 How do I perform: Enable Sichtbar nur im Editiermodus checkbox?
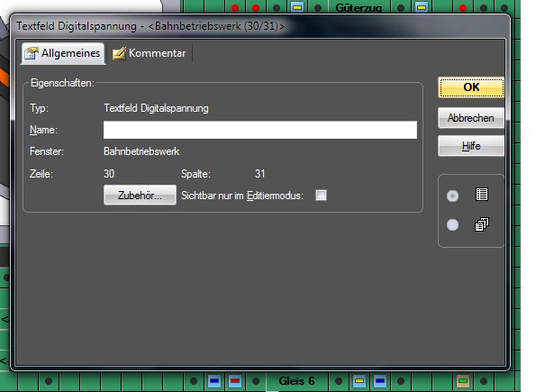click(x=320, y=195)
